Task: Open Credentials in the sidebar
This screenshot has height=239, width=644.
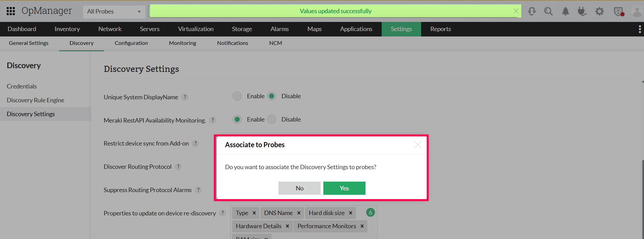Action: coord(22,86)
